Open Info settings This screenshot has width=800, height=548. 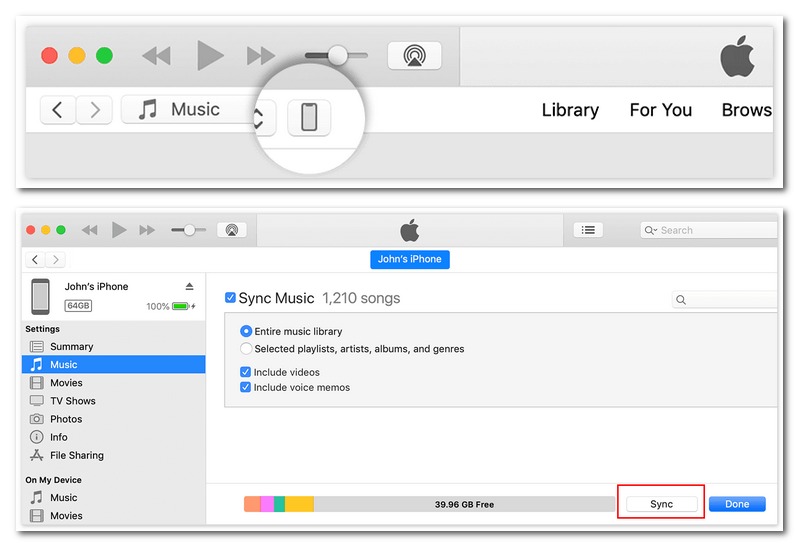coord(113,437)
